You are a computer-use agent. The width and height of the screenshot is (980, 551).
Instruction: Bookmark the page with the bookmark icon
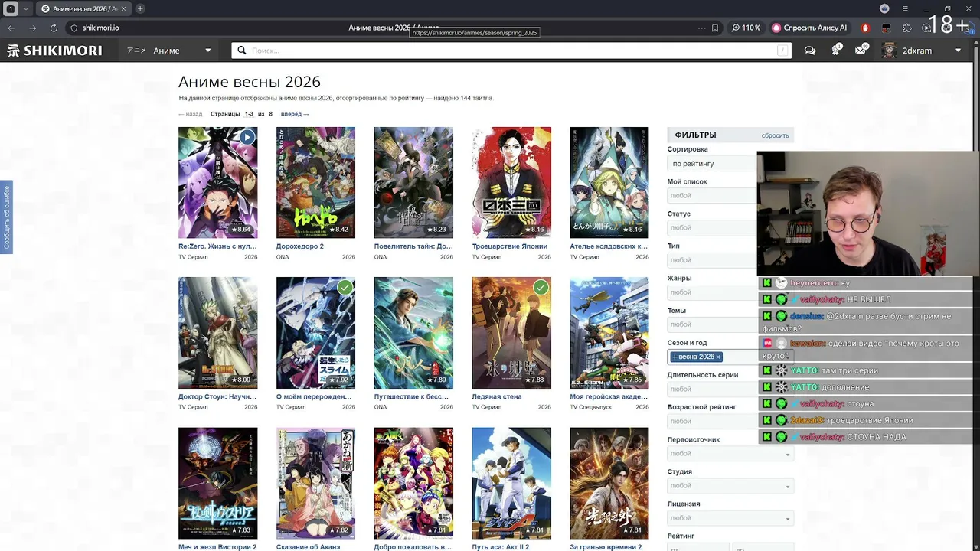715,28
